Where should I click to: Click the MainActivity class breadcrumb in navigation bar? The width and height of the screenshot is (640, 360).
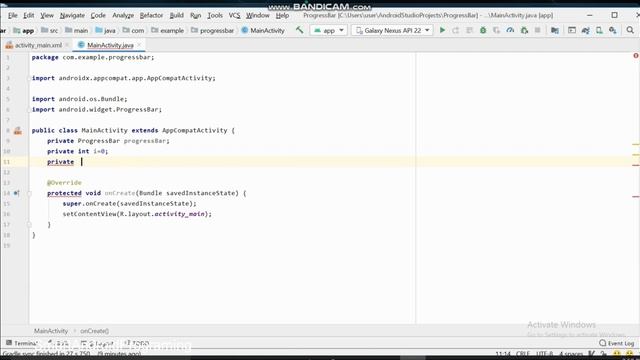(x=263, y=30)
